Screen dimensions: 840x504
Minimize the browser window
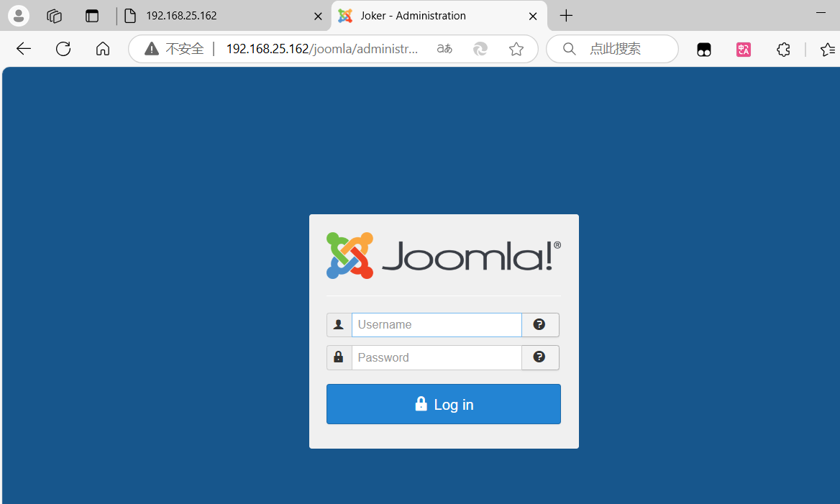tap(821, 12)
